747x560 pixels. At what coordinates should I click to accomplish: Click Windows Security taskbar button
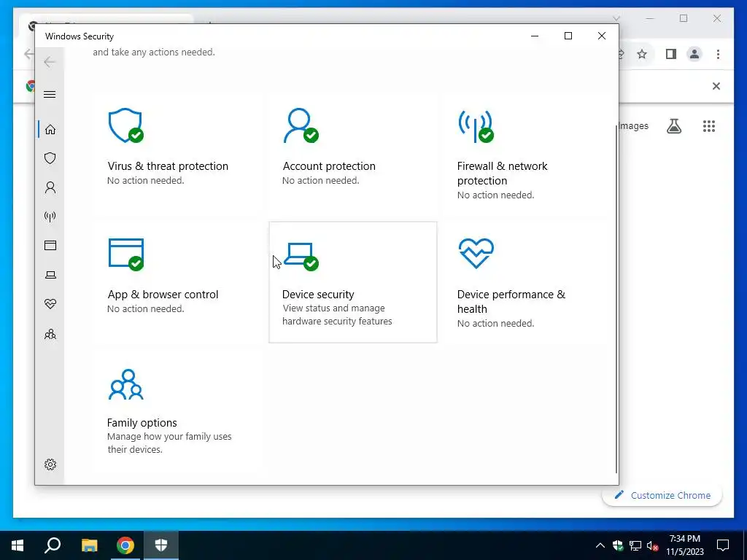pyautogui.click(x=161, y=545)
